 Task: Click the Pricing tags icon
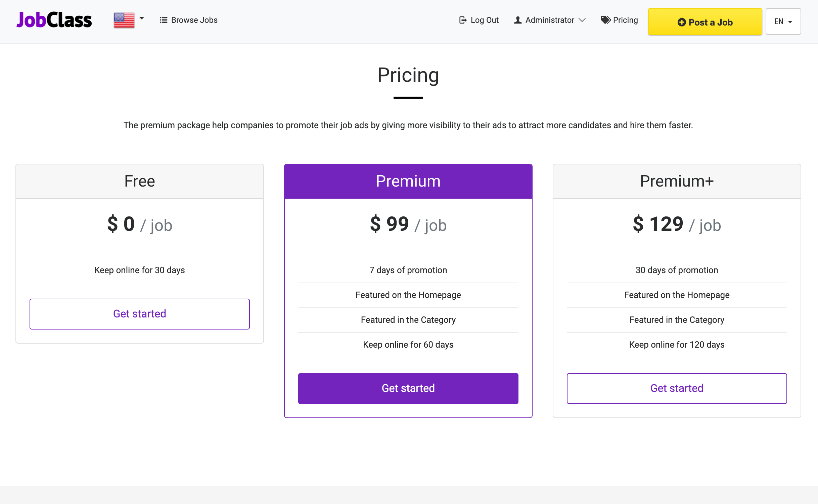(606, 20)
